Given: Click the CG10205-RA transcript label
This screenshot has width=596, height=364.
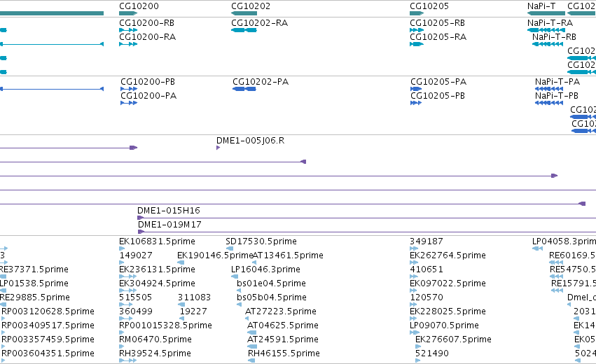Looking at the screenshot, I should [438, 37].
